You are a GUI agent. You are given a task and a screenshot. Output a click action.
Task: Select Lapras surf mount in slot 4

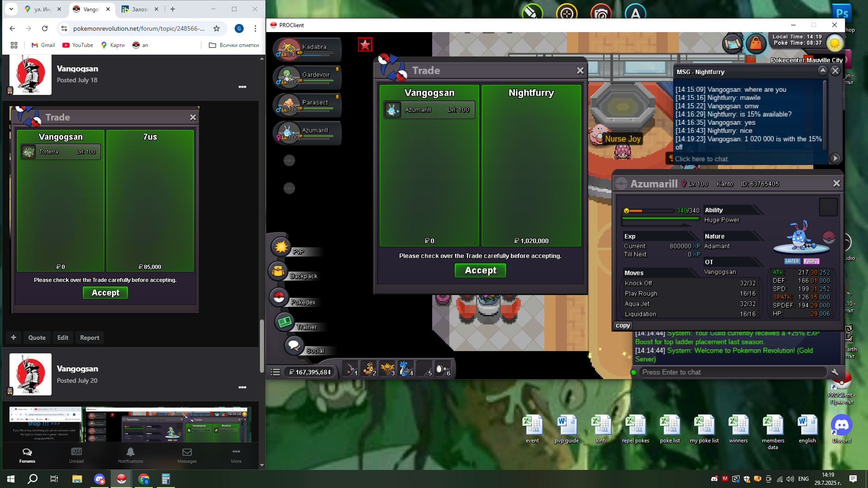pos(406,369)
